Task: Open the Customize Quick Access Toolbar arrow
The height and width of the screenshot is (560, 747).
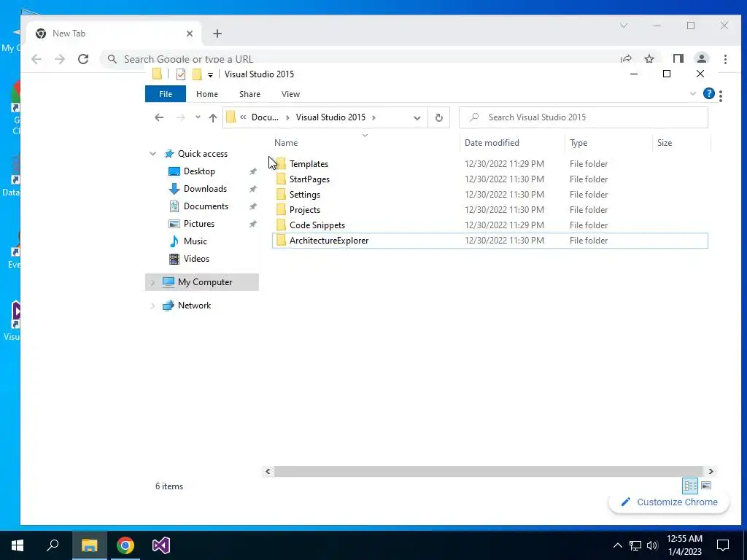Action: 210,75
